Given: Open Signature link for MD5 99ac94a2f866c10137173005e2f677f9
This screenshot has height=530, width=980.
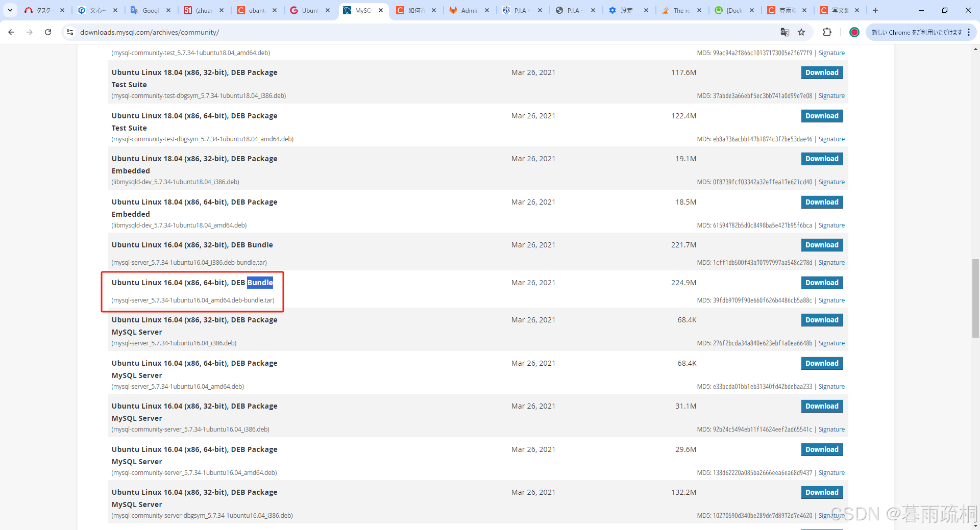Looking at the screenshot, I should click(x=831, y=53).
